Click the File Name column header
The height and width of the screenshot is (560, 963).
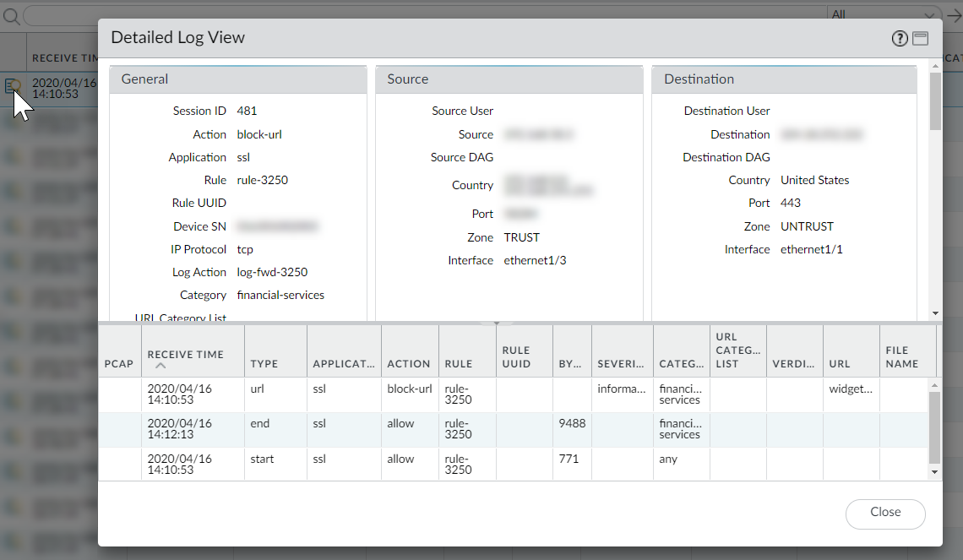click(901, 356)
